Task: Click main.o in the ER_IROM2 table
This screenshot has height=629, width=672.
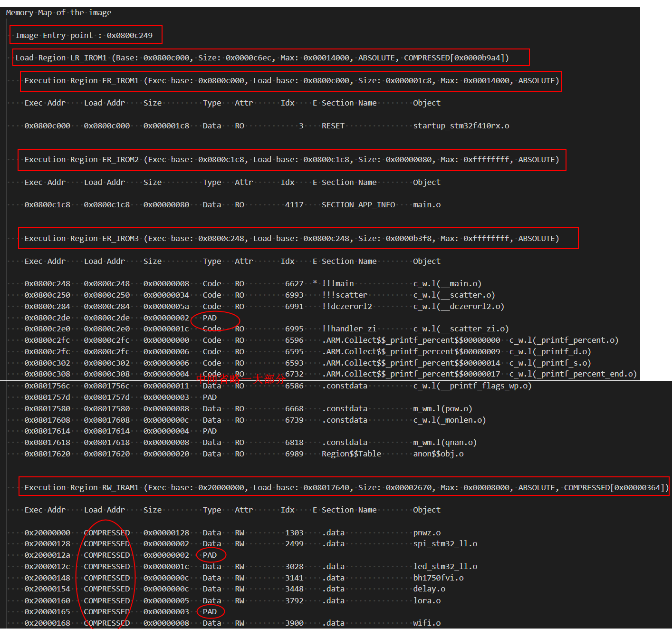Action: coord(427,205)
